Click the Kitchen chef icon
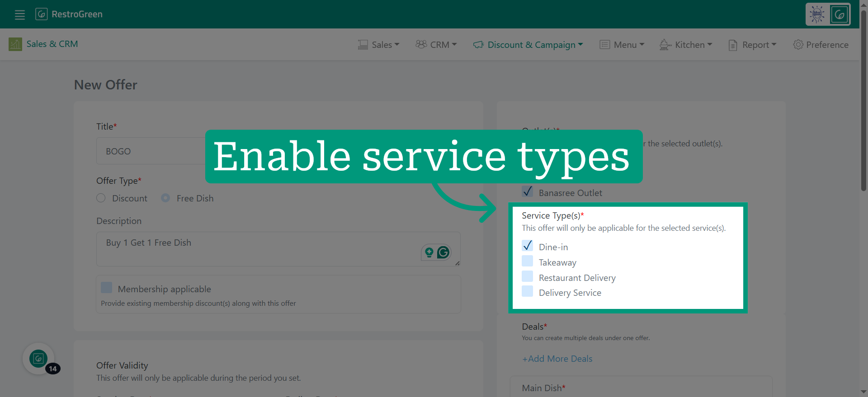Viewport: 868px width, 397px height. coord(665,45)
